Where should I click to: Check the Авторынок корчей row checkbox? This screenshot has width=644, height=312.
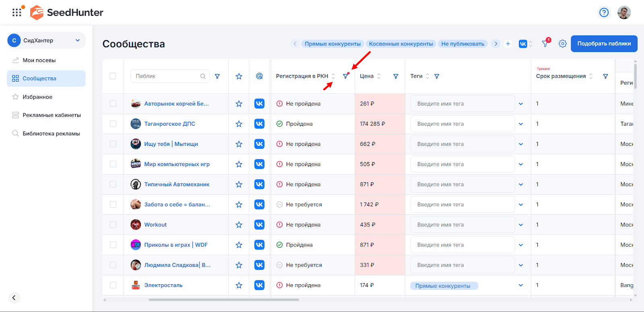click(x=113, y=104)
